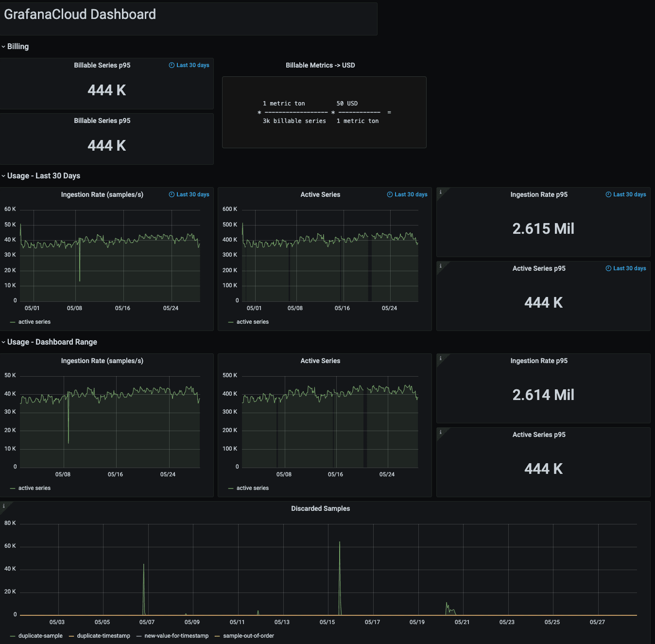The width and height of the screenshot is (655, 644).
Task: Open Dashboard Range Active Series graph title menu
Action: tap(320, 361)
